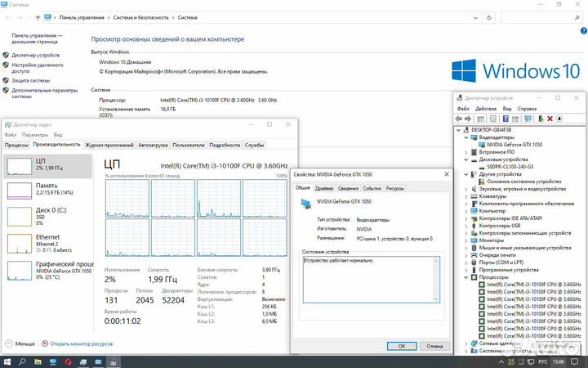Open the address bar history dropdown

pyautogui.click(x=475, y=18)
